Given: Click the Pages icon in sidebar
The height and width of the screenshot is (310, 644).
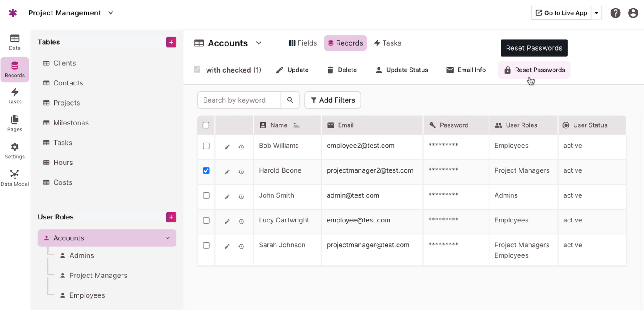Looking at the screenshot, I should [15, 123].
